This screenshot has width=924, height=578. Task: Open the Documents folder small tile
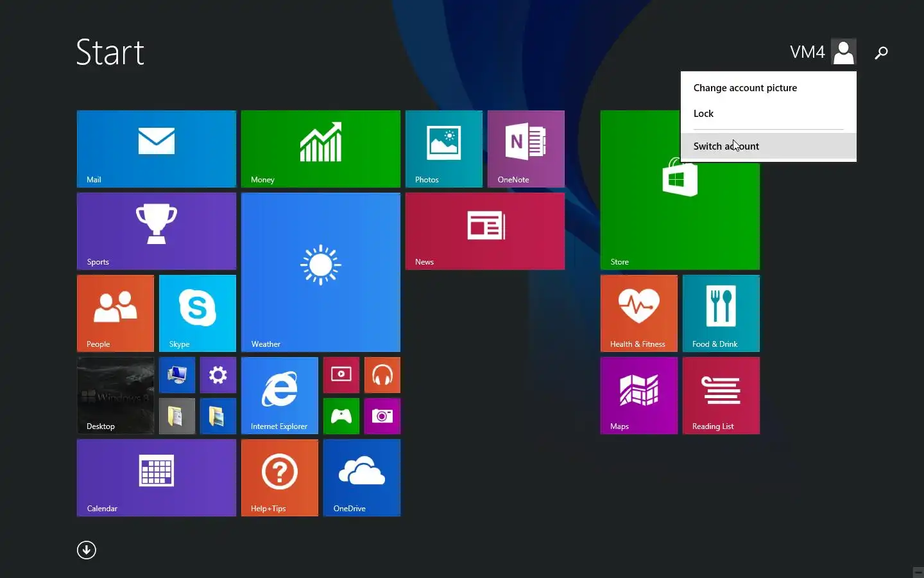pos(177,416)
